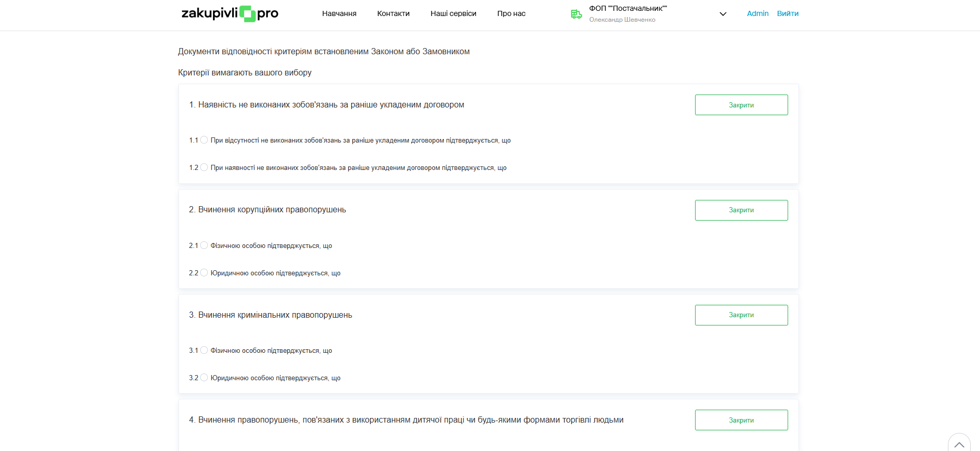
Task: Expand the ФОП Постачальник account dropdown
Action: pyautogui.click(x=723, y=14)
